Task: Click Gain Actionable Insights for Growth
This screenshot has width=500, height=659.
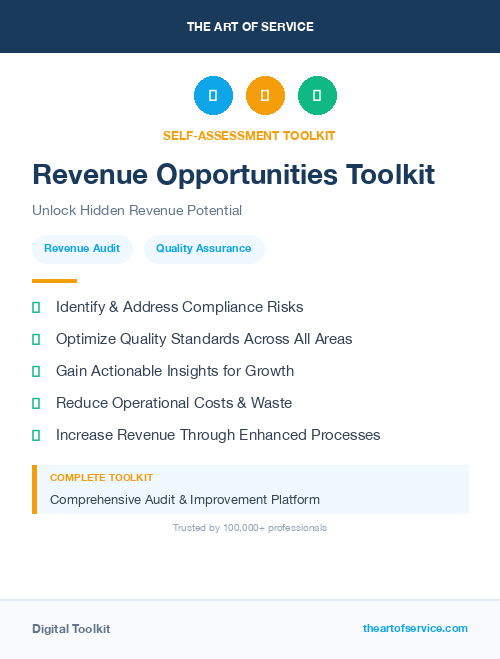Action: 175,371
